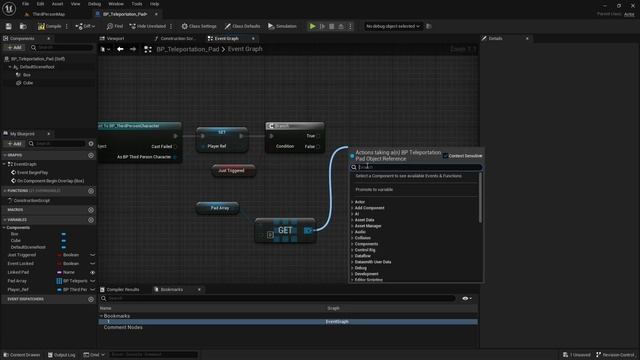The image size is (640, 360).
Task: Open Bookmarks view options eye dropdown
Action: tap(467, 298)
